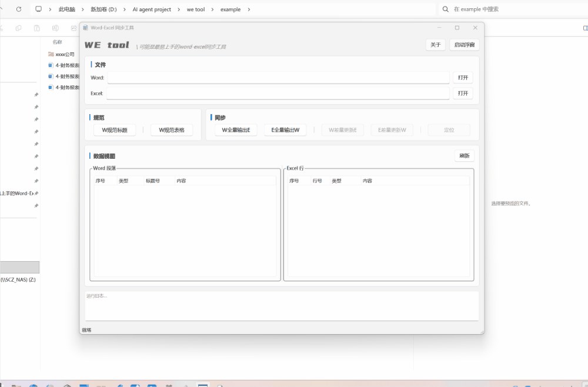Click the PC icon in address bar

tap(38, 9)
